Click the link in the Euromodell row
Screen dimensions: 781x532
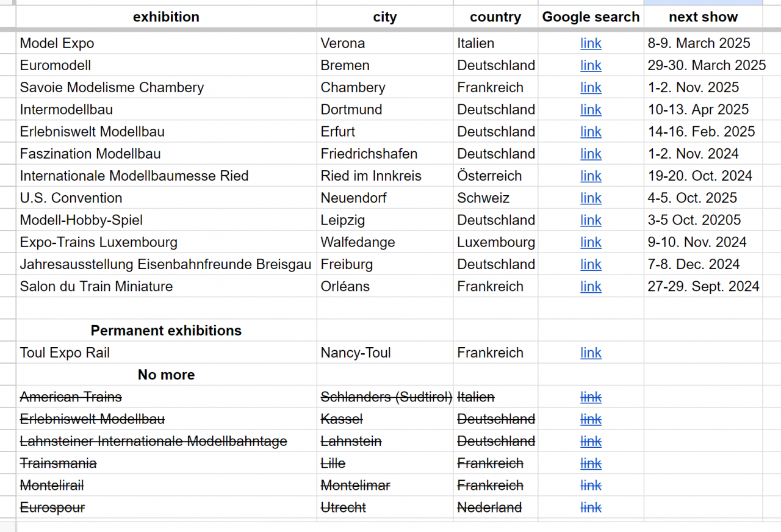pos(590,65)
